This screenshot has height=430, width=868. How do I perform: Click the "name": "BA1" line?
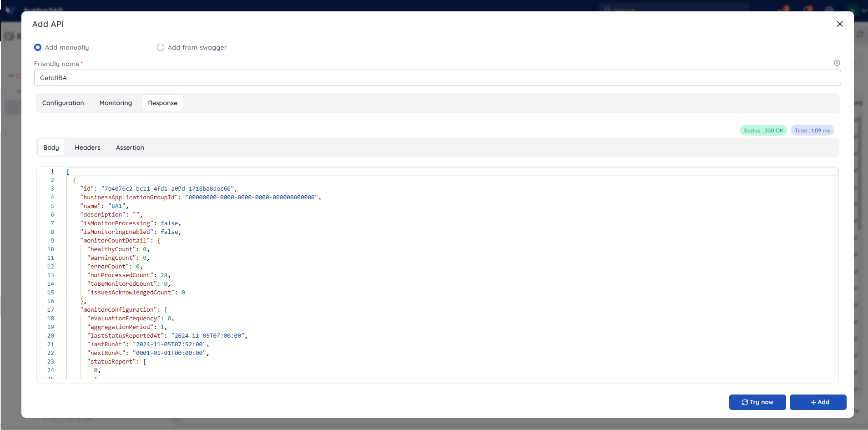tap(104, 206)
